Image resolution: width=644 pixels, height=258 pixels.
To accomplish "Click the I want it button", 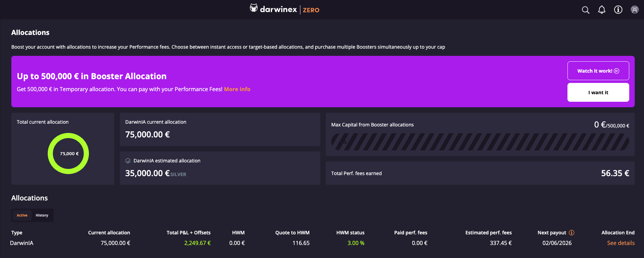I will coord(598,93).
